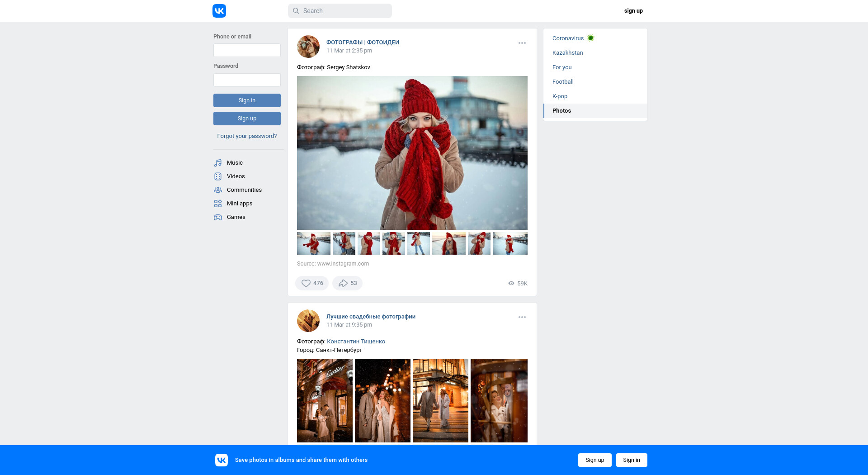Click the VK logo in the bottom banner

click(222, 460)
